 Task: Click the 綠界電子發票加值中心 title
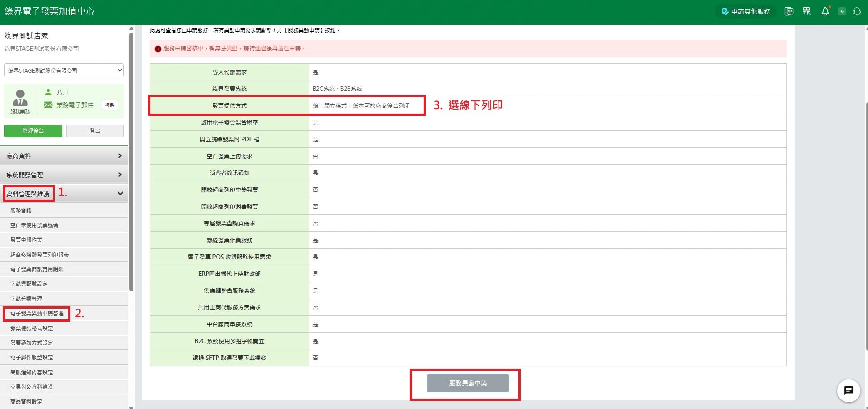49,11
